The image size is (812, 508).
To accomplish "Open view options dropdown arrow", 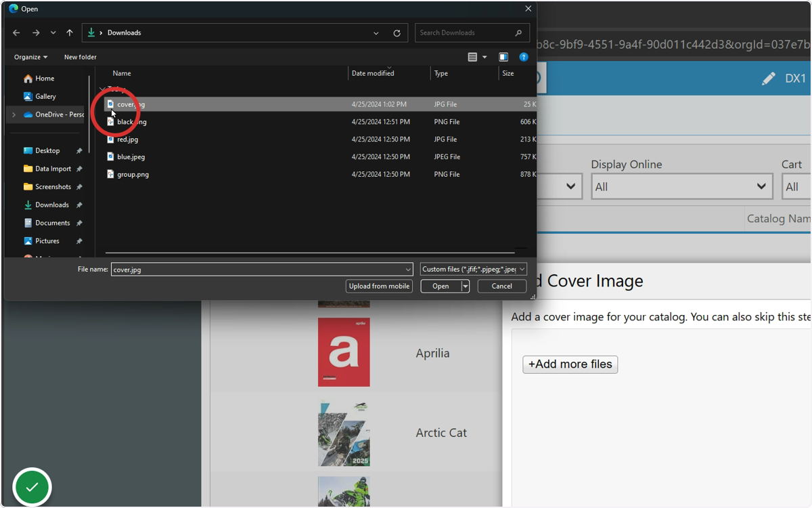I will pos(484,58).
